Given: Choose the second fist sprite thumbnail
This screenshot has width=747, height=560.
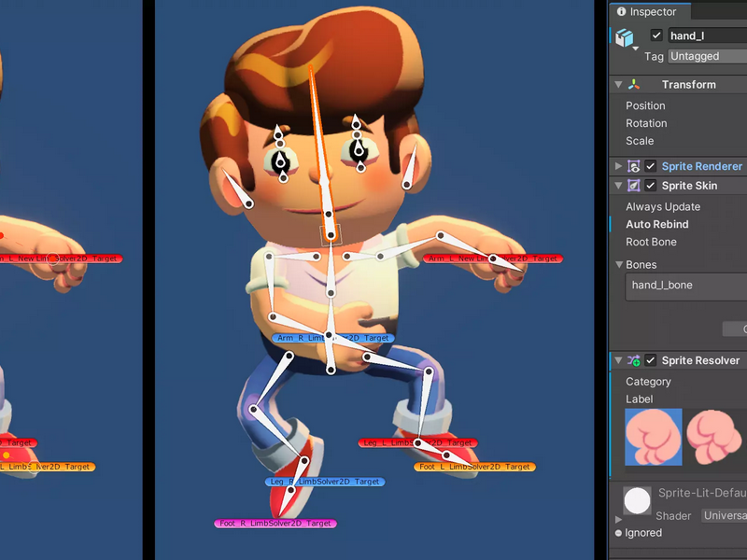Looking at the screenshot, I should pos(713,437).
